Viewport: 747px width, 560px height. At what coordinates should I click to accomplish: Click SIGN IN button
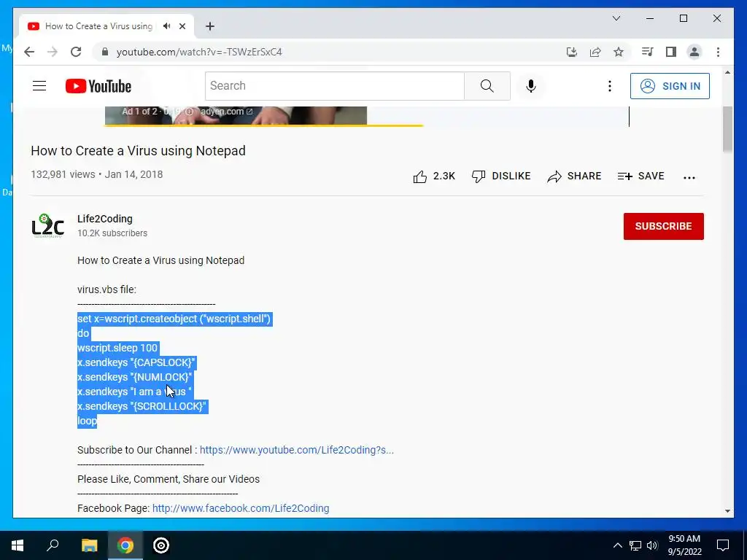pyautogui.click(x=670, y=86)
